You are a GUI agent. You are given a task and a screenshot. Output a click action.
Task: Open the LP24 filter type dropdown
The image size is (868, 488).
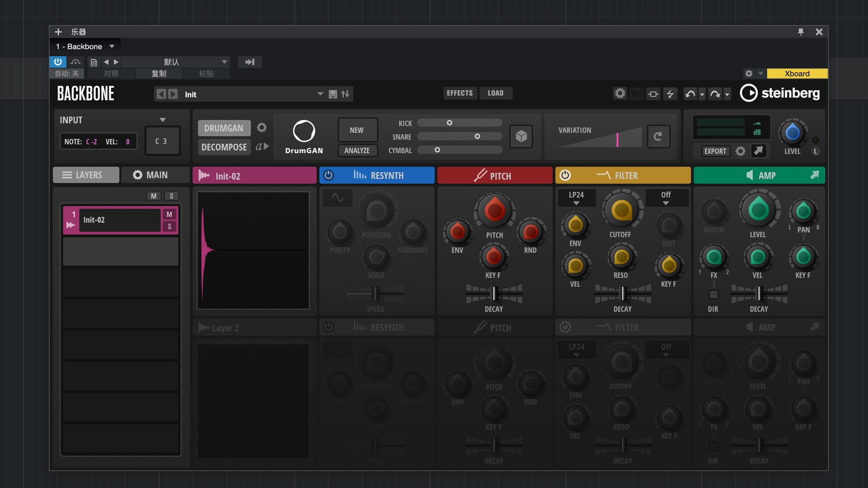point(576,198)
